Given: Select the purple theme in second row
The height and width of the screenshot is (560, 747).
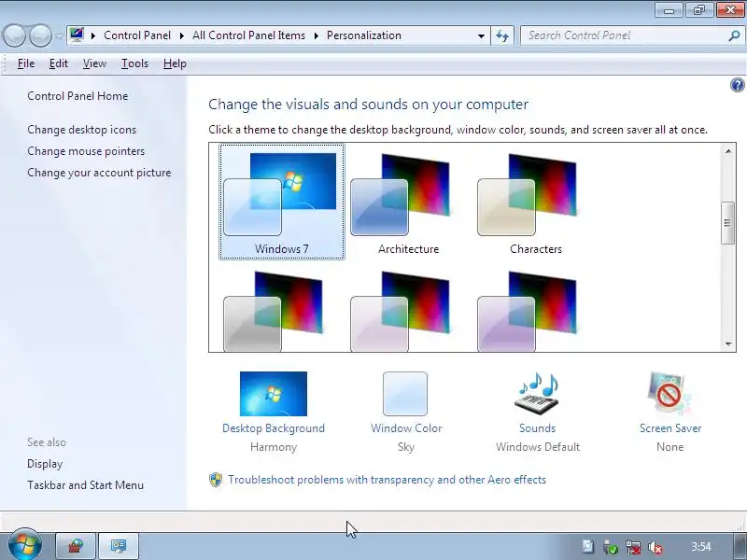Looking at the screenshot, I should 528,312.
